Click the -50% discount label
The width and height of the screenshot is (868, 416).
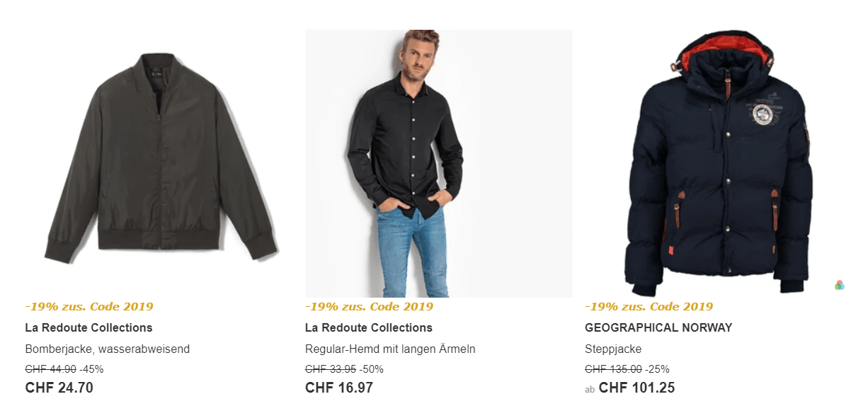click(x=372, y=369)
